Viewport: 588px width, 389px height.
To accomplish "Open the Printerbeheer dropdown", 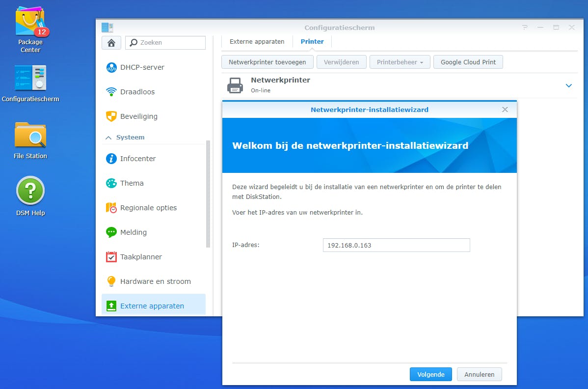I will (x=400, y=62).
